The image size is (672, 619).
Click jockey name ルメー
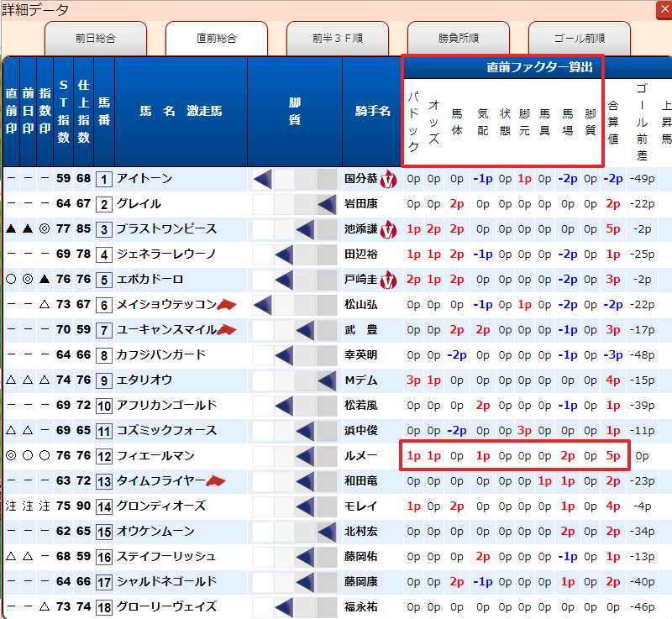(361, 456)
